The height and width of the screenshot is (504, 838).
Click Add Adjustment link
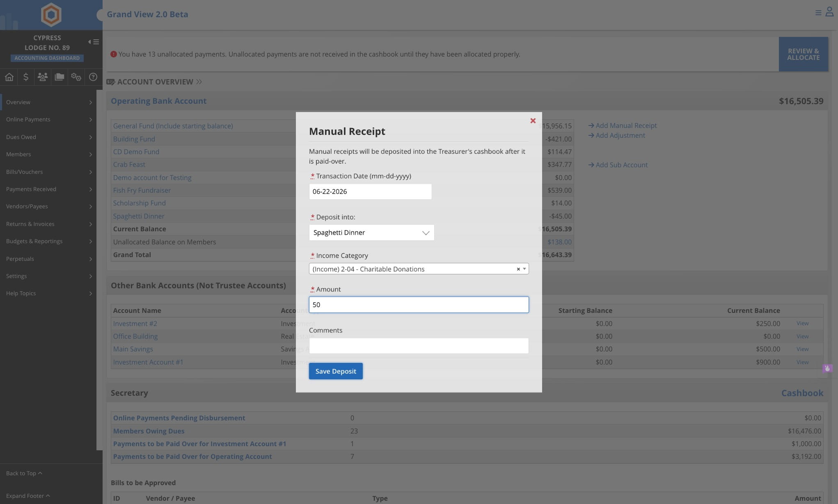(x=616, y=135)
